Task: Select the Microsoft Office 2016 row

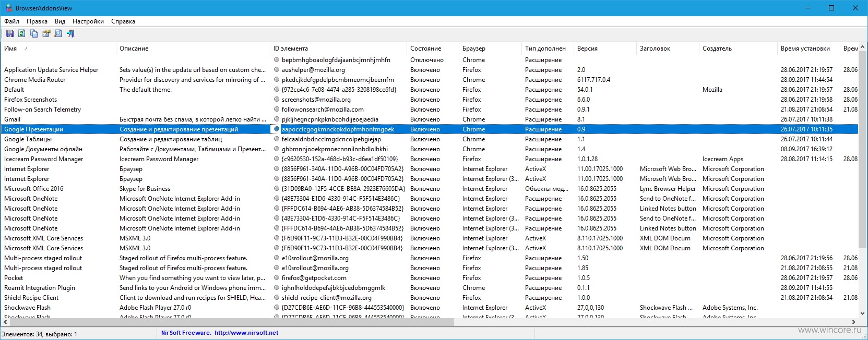Action: pos(430,189)
